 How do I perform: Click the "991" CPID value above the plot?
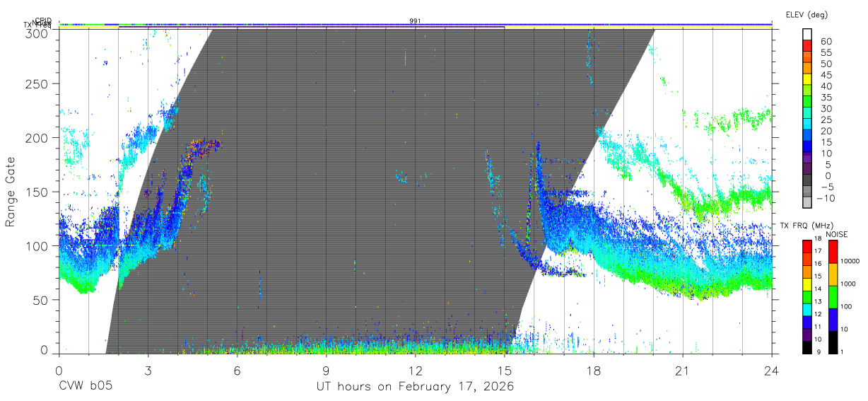415,21
